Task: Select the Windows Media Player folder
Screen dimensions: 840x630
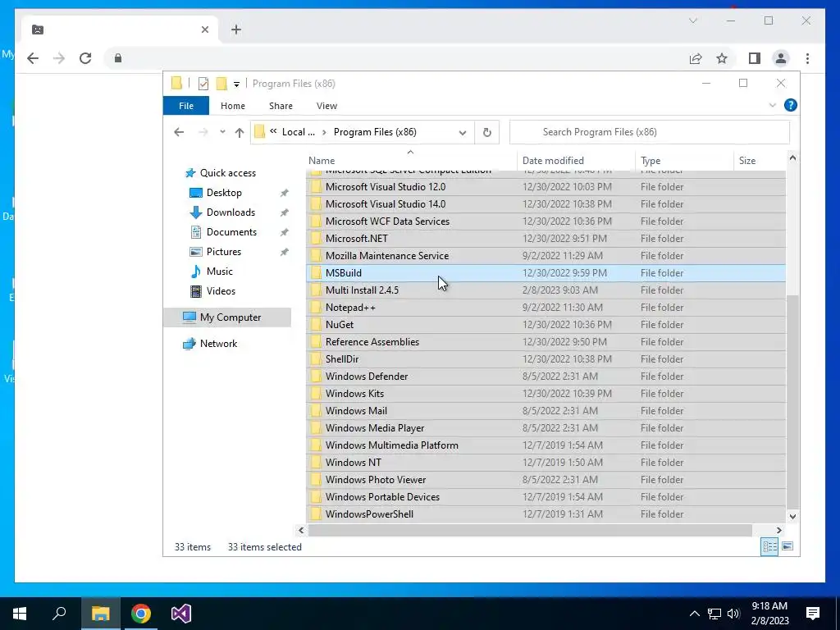Action: (546, 428)
